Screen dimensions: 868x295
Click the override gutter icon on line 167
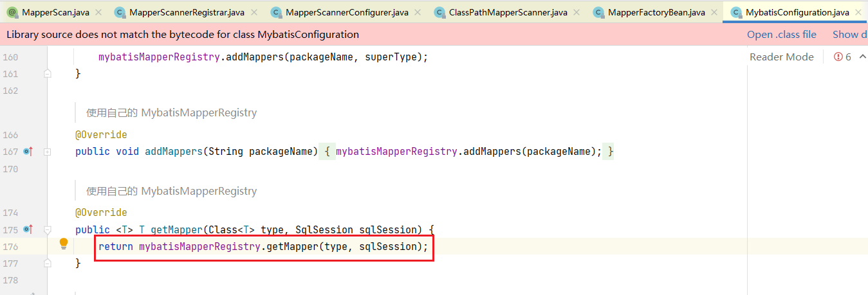(28, 152)
